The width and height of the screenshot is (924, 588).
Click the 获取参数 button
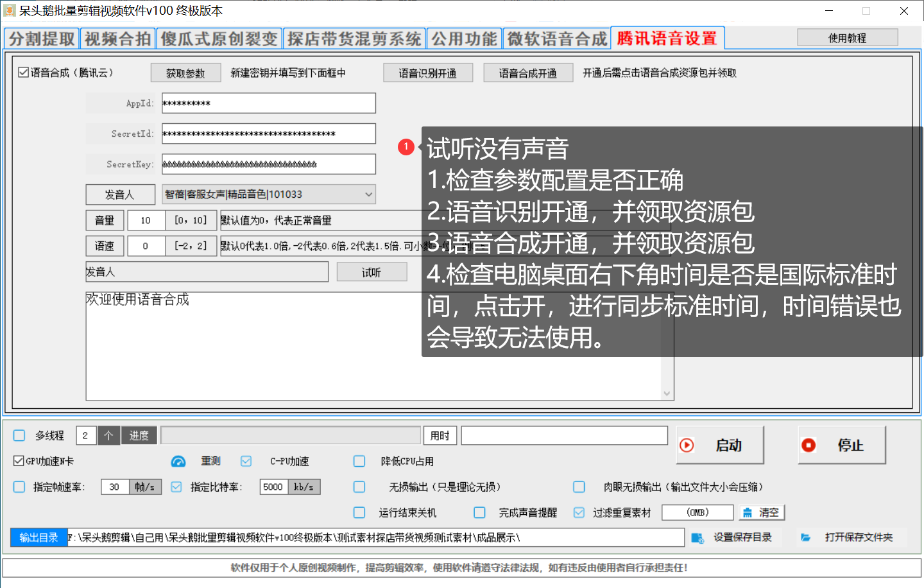coord(185,73)
